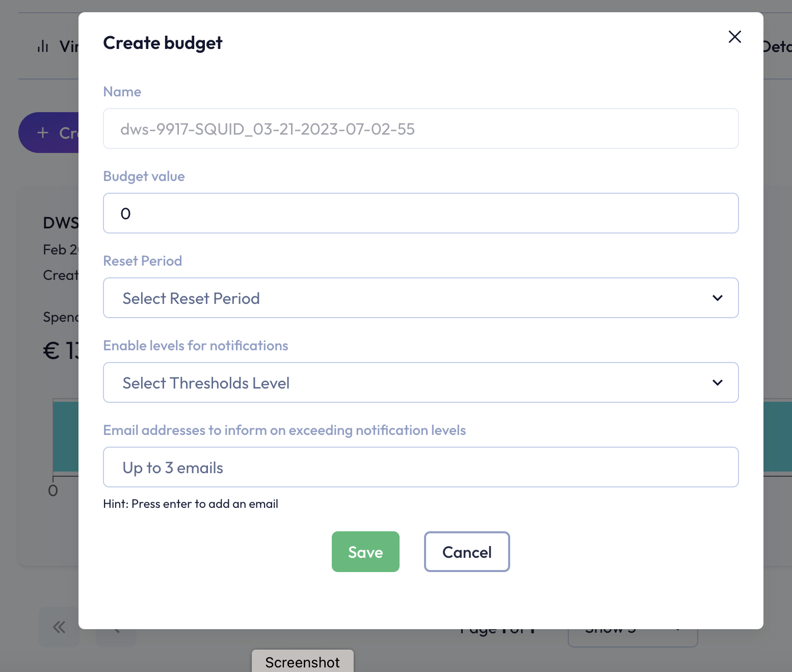Focus the Budget value field
This screenshot has height=672, width=792.
[x=420, y=213]
